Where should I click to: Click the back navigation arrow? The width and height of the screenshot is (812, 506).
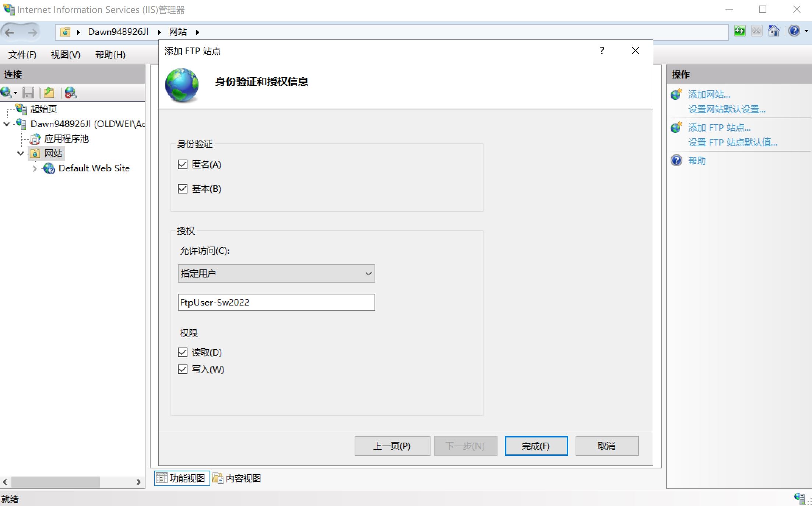point(10,32)
